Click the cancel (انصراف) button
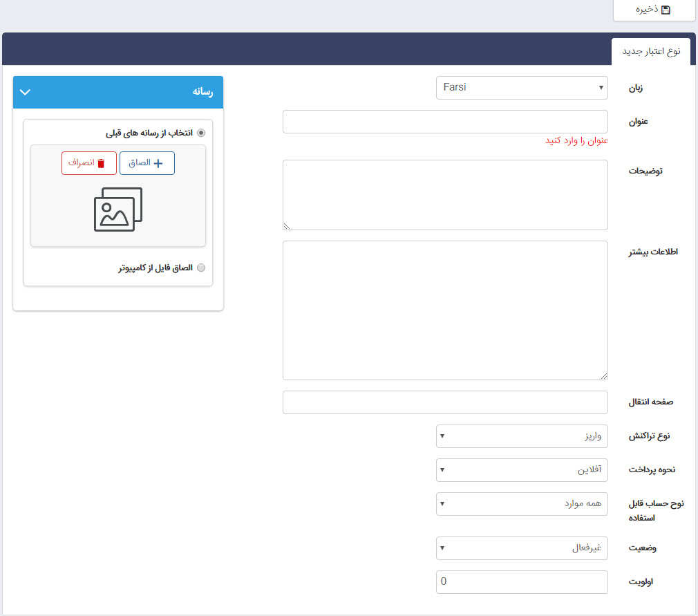 [88, 163]
